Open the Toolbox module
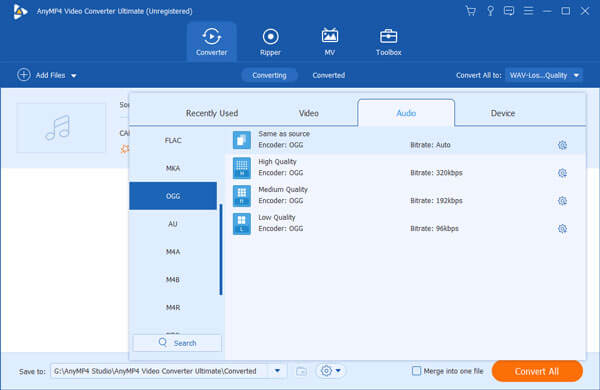This screenshot has height=390, width=600. 388,42
